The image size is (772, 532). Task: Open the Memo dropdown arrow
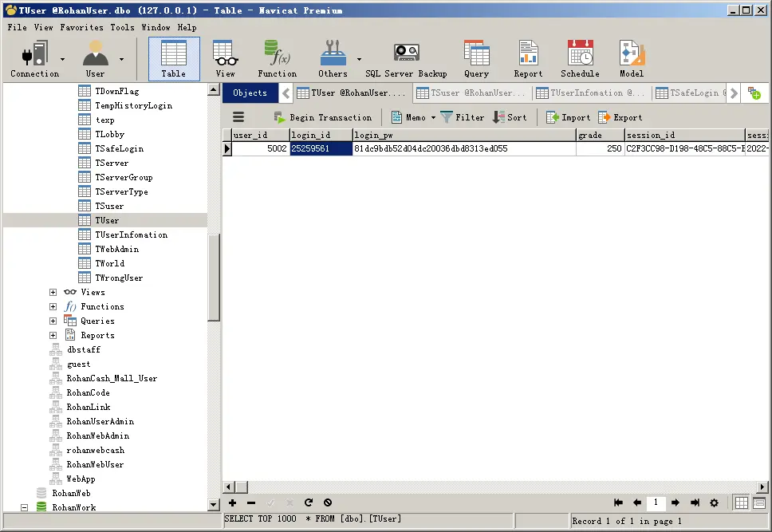pos(433,117)
